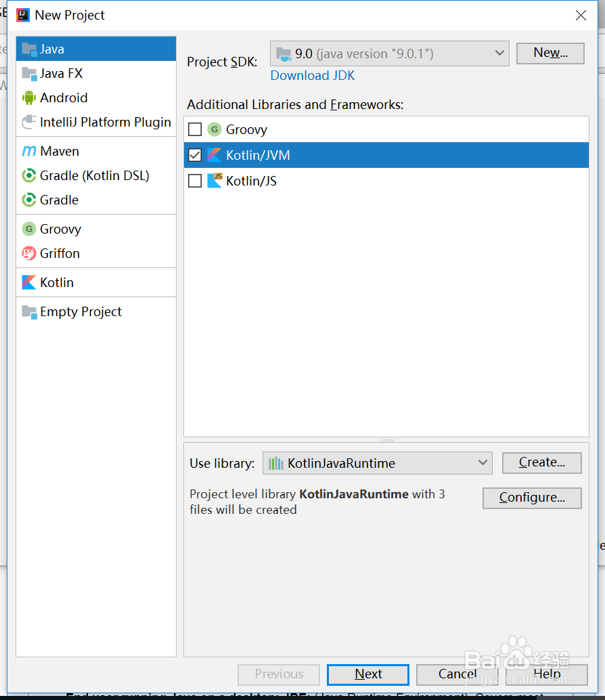The image size is (605, 700).
Task: Click Groovy framework icon in libraries list
Action: [215, 129]
